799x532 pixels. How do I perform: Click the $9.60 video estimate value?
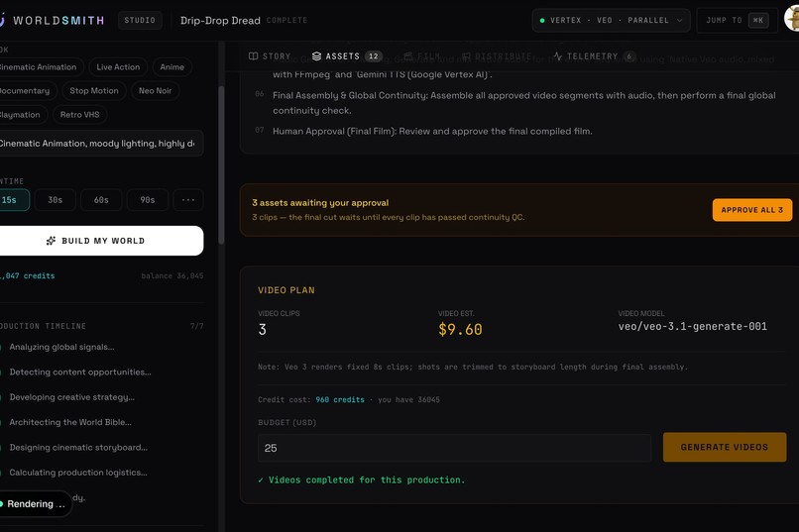[x=460, y=329]
